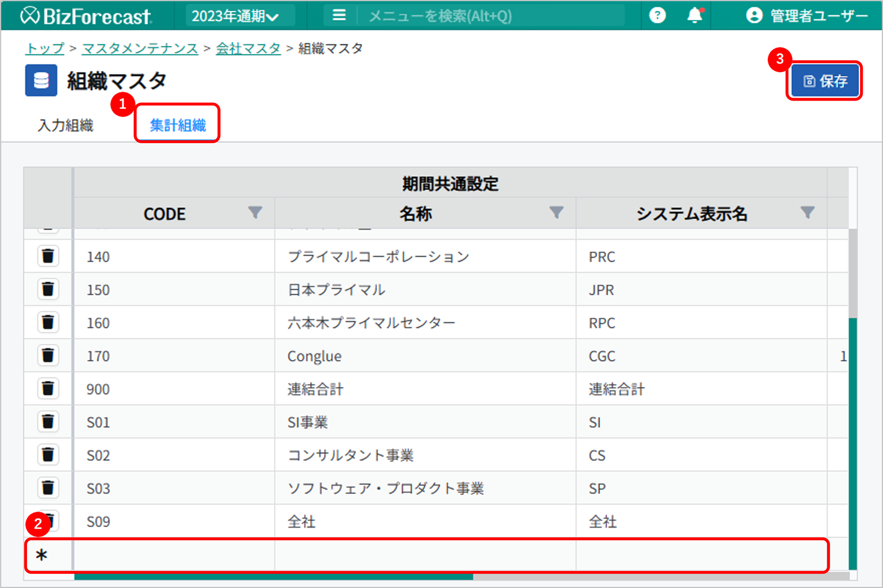883x588 pixels.
Task: Open the 名称 column filter
Action: pos(556,212)
